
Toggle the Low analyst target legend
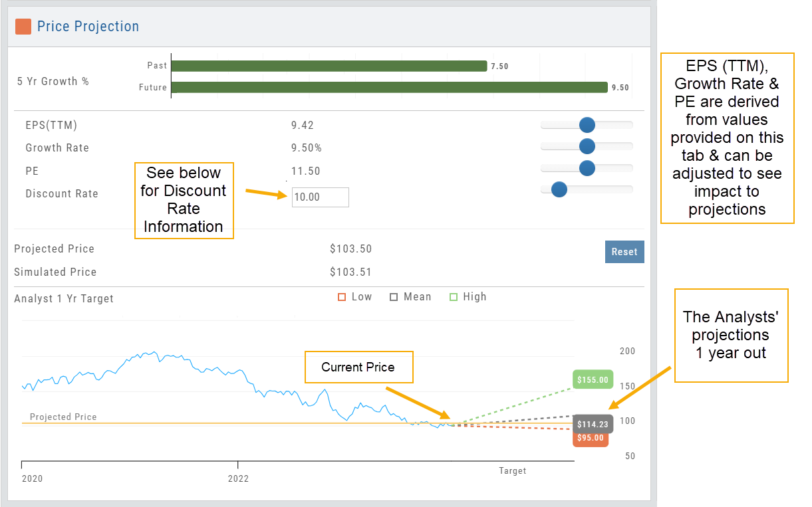[355, 297]
